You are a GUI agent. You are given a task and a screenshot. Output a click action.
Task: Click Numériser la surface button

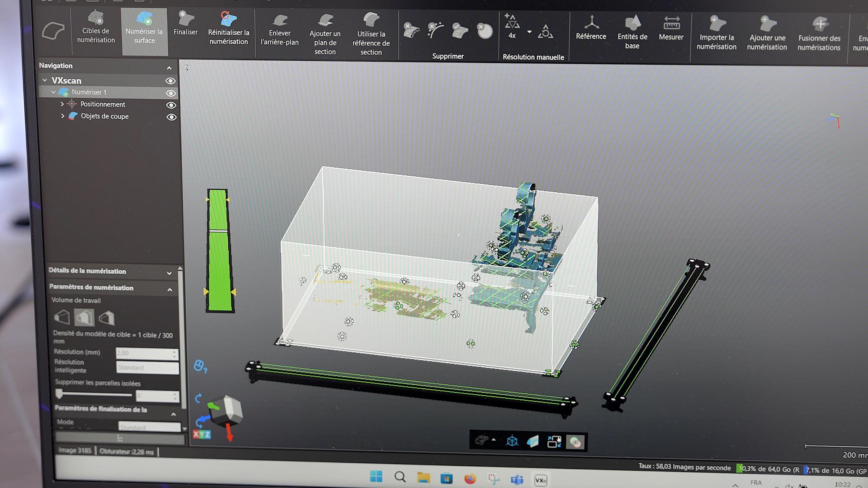click(x=144, y=31)
